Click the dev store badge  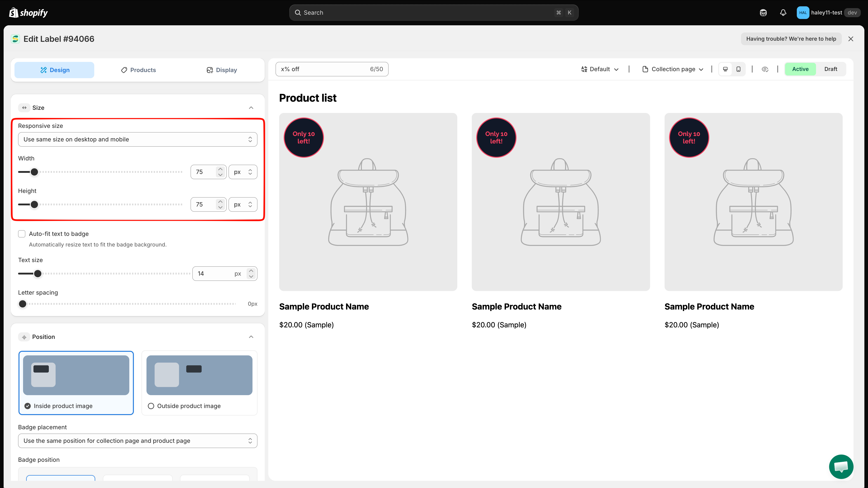852,13
